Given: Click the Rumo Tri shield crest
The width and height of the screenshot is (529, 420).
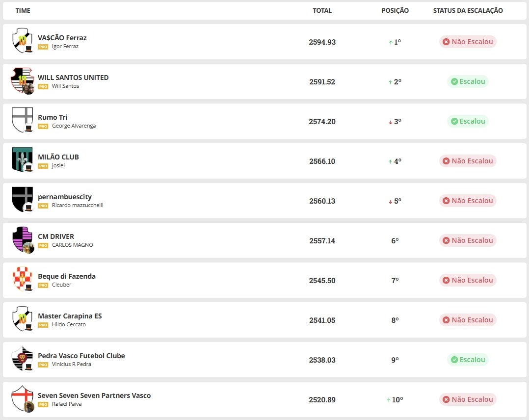Looking at the screenshot, I should [22, 120].
